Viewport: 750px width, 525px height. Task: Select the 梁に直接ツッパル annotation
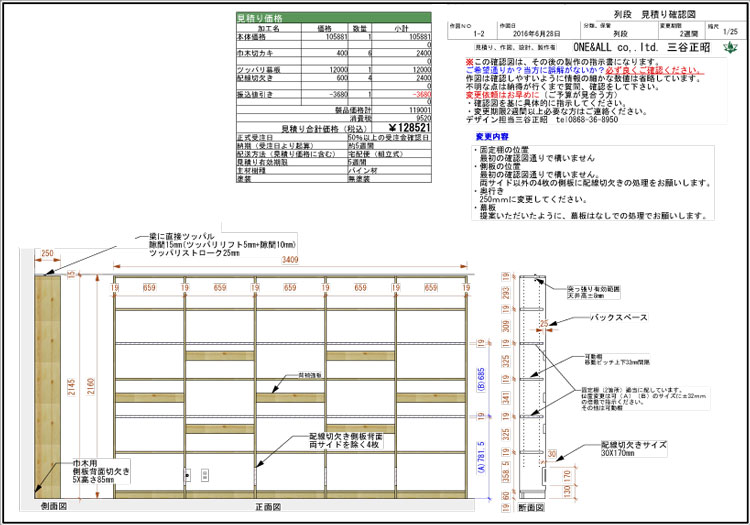[181, 236]
